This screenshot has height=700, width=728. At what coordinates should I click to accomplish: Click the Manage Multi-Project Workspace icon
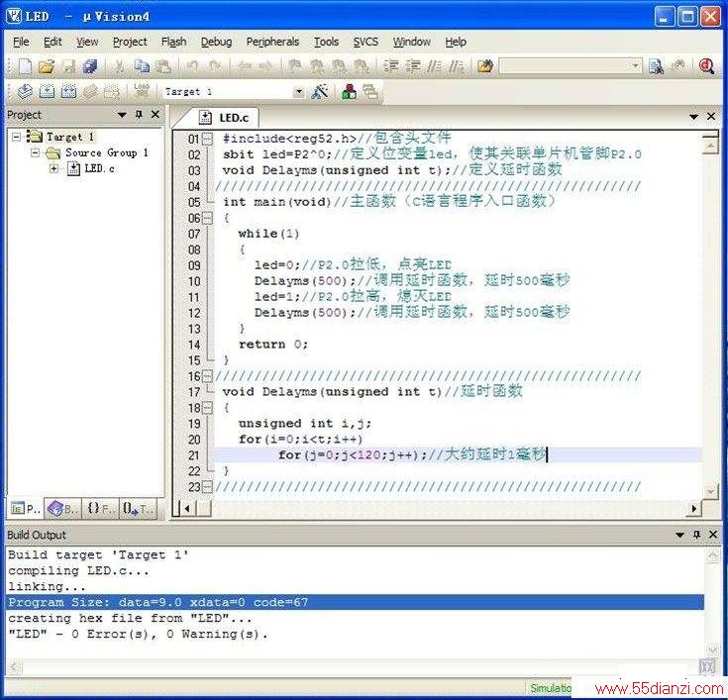(x=370, y=91)
